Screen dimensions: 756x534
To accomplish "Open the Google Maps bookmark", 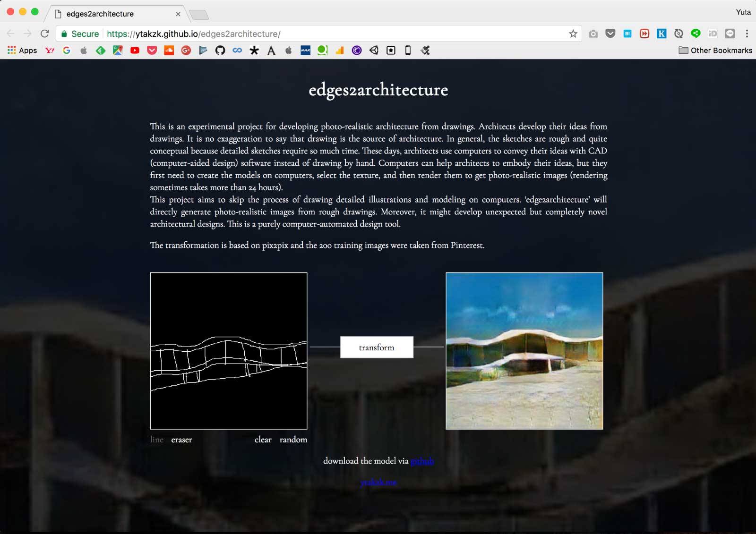I will (x=118, y=51).
